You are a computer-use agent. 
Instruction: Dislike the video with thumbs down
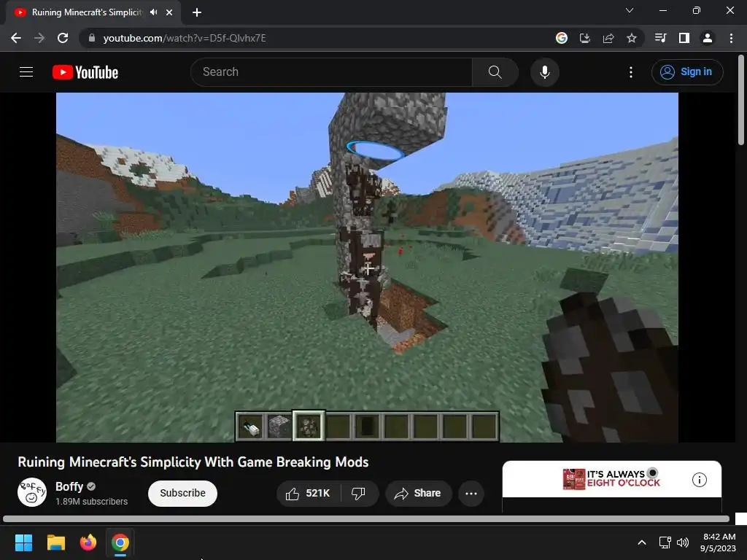[358, 494]
